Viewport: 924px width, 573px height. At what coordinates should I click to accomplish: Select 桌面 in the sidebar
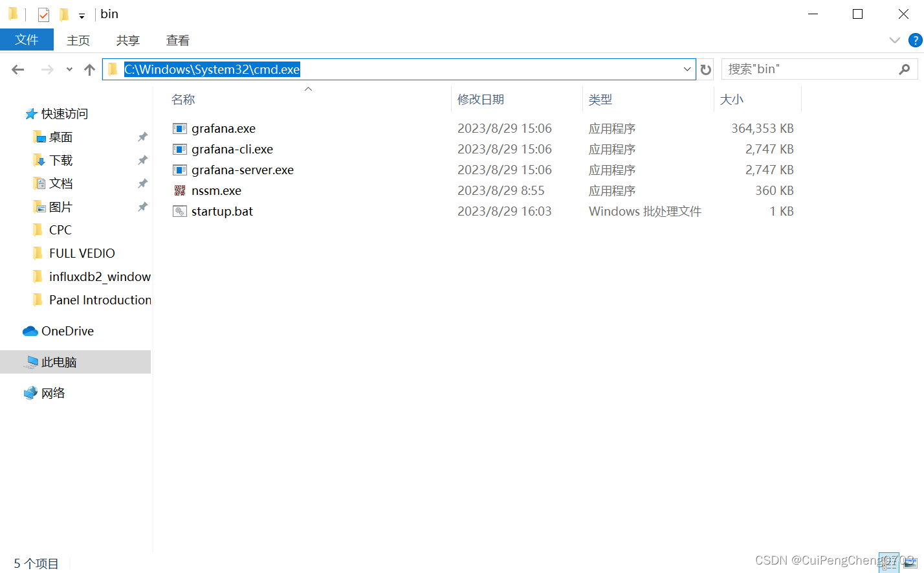[61, 137]
